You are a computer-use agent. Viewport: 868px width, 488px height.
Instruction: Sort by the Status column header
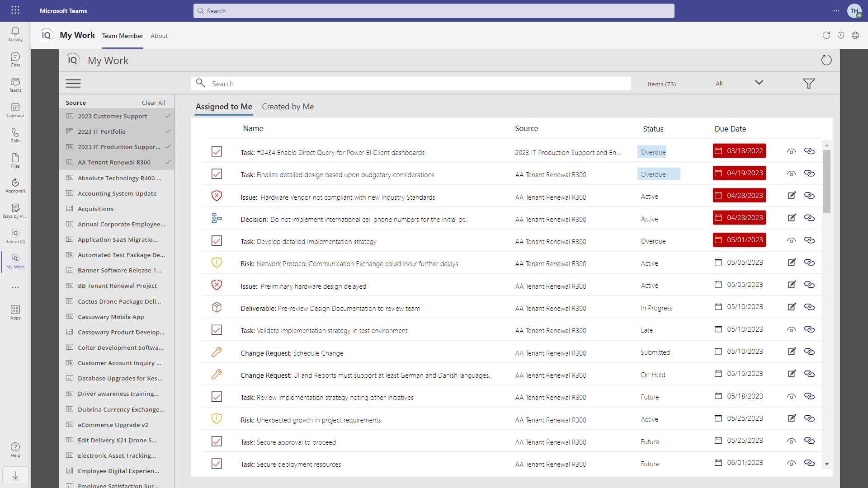pos(653,129)
